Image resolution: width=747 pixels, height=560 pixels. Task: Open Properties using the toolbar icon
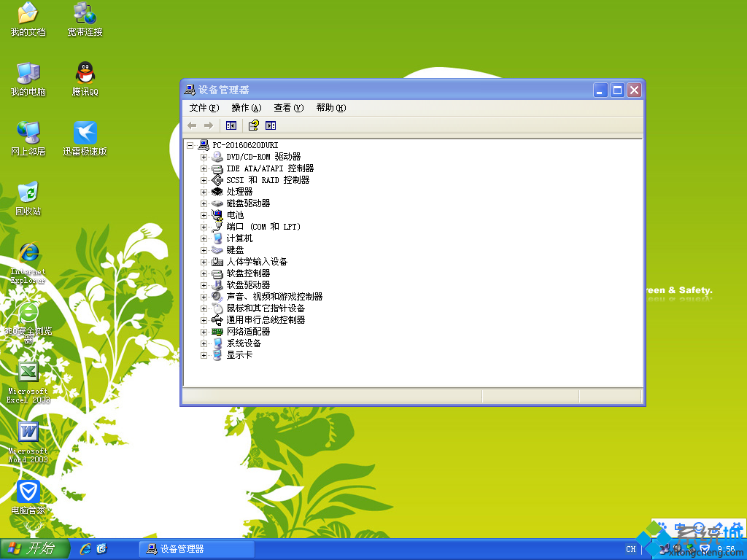coord(271,125)
